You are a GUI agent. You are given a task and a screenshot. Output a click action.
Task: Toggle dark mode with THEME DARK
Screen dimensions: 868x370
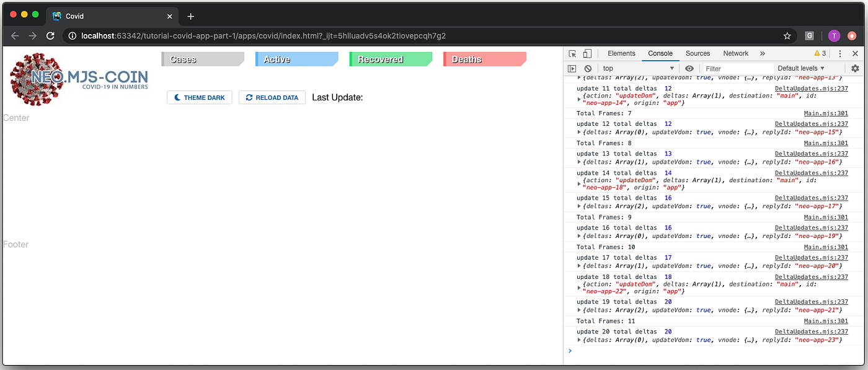(199, 97)
